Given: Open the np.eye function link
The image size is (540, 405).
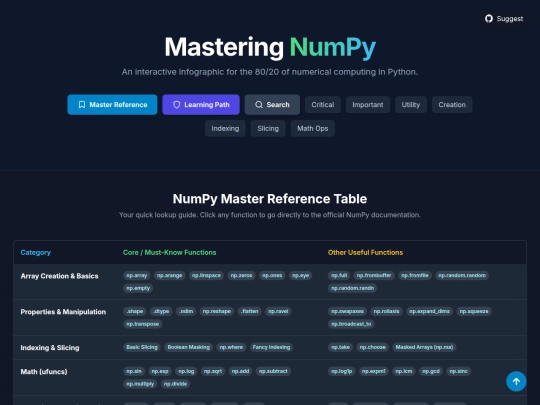Looking at the screenshot, I should pyautogui.click(x=300, y=276).
